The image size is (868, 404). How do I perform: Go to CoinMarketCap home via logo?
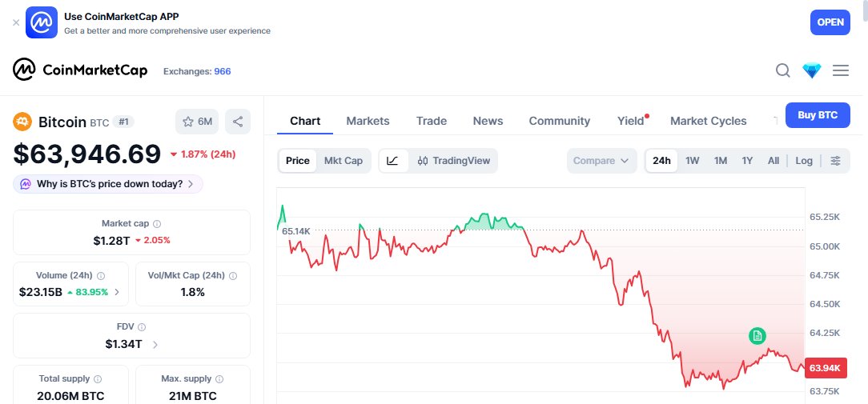80,70
